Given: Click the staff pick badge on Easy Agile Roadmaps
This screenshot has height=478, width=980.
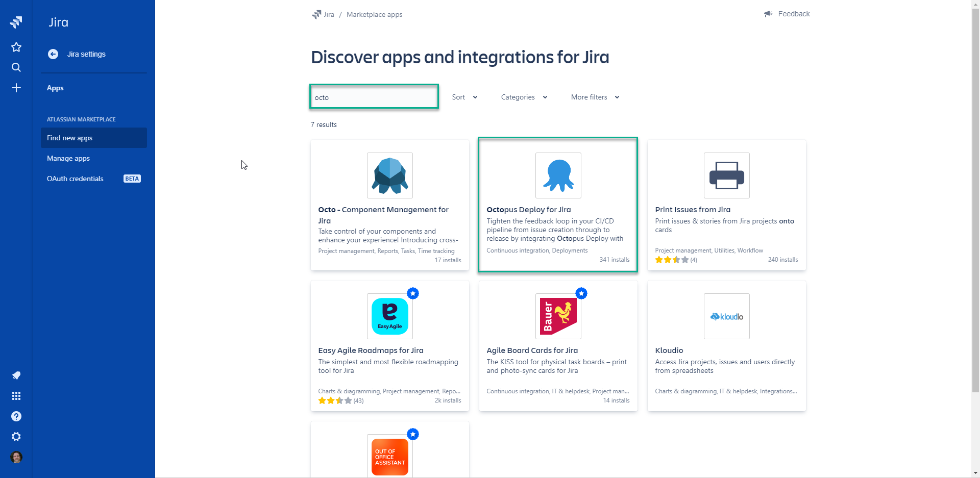Looking at the screenshot, I should 413,293.
